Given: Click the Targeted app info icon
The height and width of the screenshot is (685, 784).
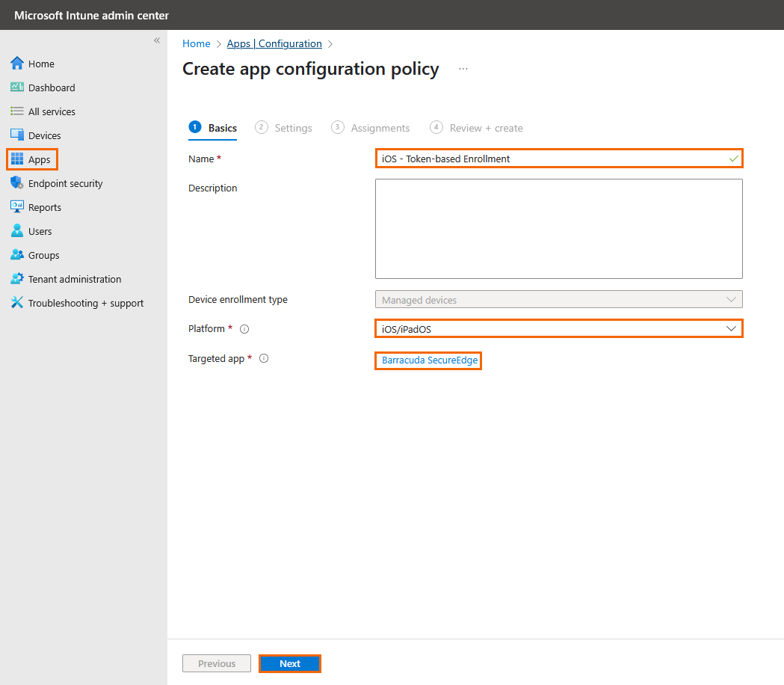Looking at the screenshot, I should click(x=264, y=358).
